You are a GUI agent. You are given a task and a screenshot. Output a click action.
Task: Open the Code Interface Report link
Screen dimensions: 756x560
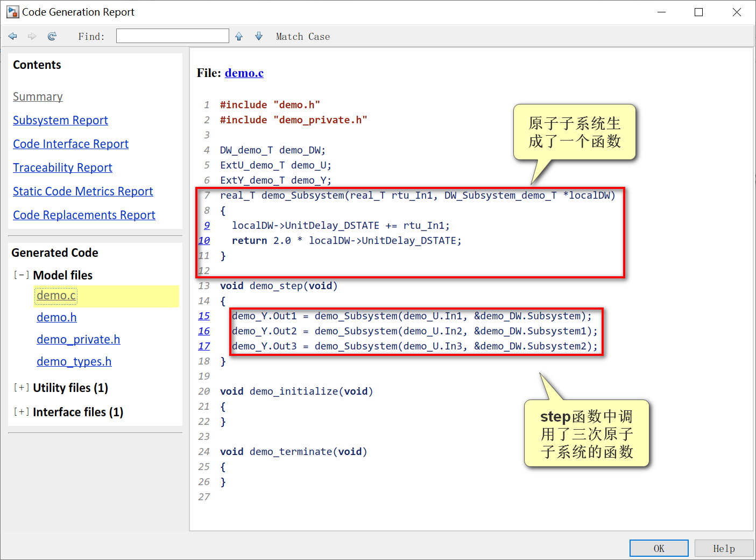point(70,144)
